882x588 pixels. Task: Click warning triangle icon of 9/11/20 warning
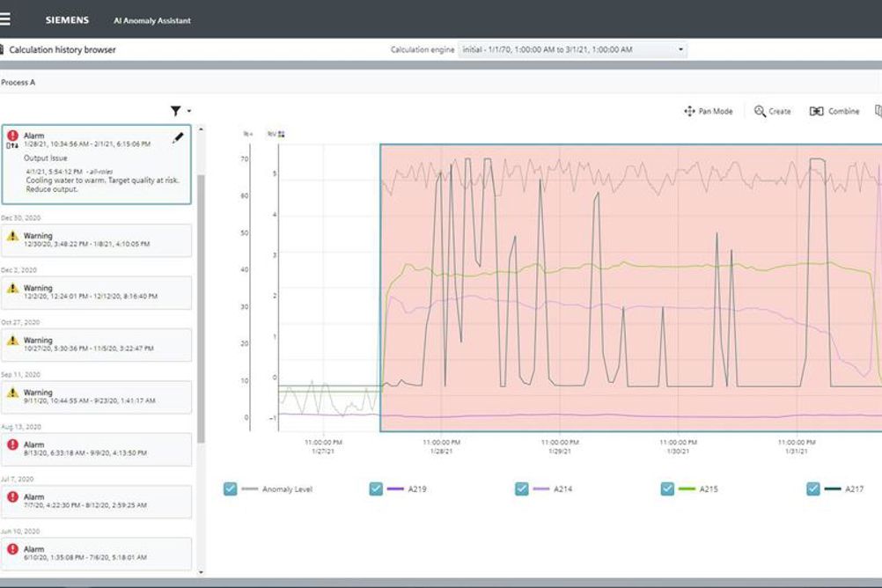coord(12,393)
